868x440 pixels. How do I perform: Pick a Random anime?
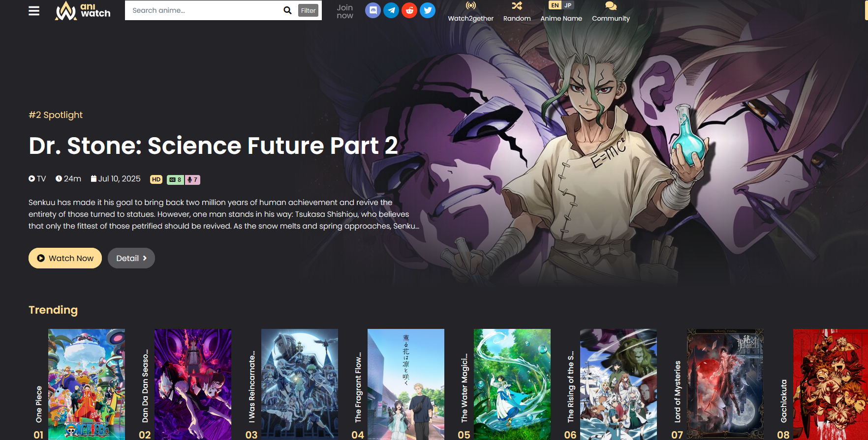[517, 12]
